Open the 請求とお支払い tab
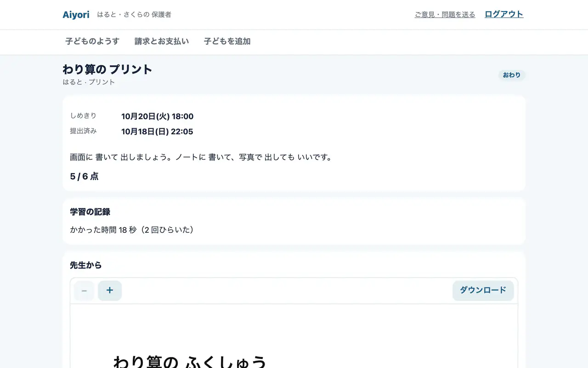This screenshot has height=368, width=588. pos(162,41)
